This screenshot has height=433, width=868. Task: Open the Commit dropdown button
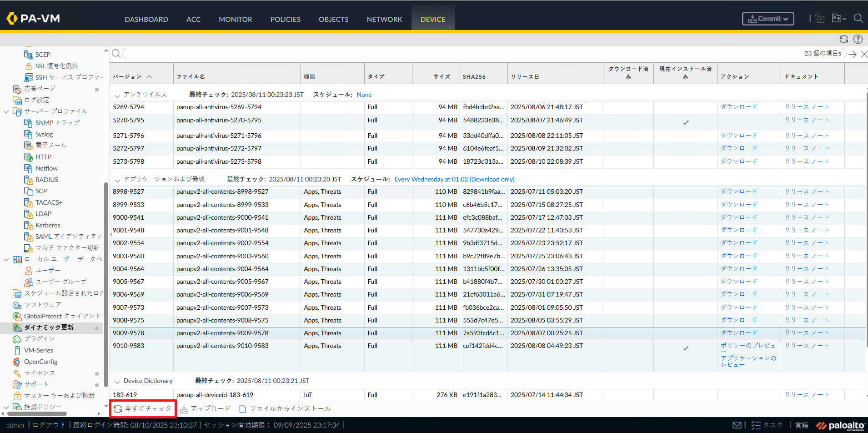pyautogui.click(x=768, y=19)
